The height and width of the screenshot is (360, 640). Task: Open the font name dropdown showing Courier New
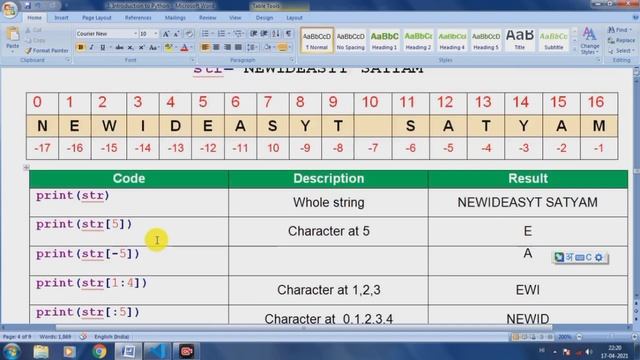click(x=135, y=34)
